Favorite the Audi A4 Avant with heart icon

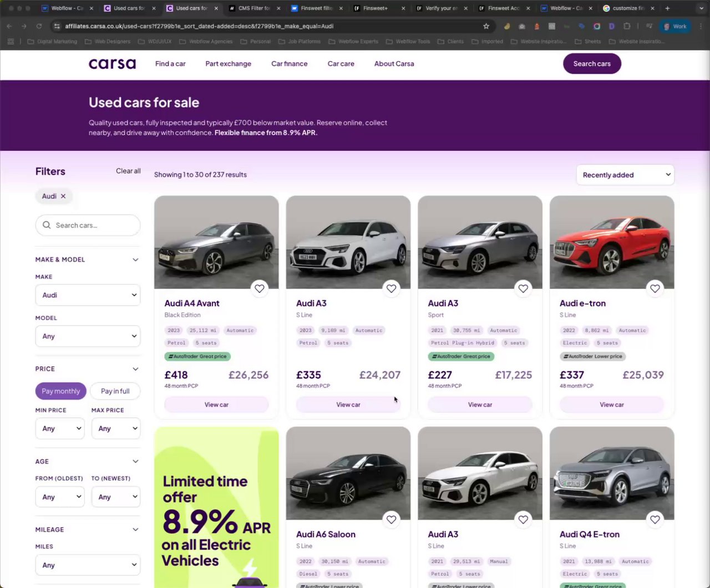259,288
